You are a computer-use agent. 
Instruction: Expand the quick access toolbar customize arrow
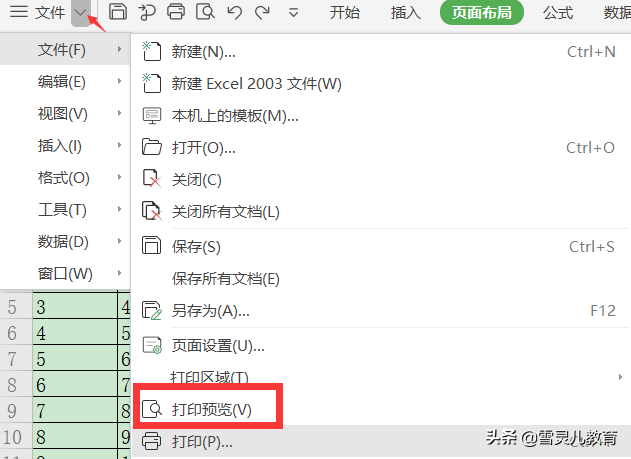[x=294, y=13]
